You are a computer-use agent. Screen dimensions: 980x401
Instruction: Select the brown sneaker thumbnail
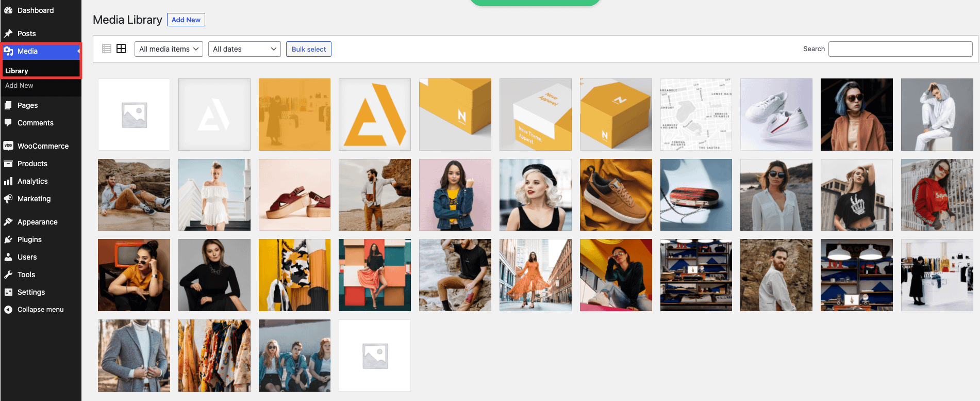click(616, 195)
